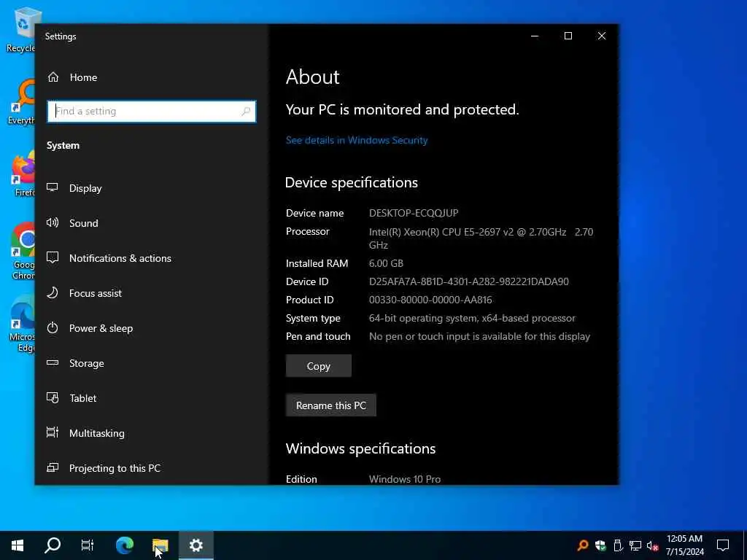747x560 pixels.
Task: Open Focus assist settings
Action: pyautogui.click(x=152, y=293)
